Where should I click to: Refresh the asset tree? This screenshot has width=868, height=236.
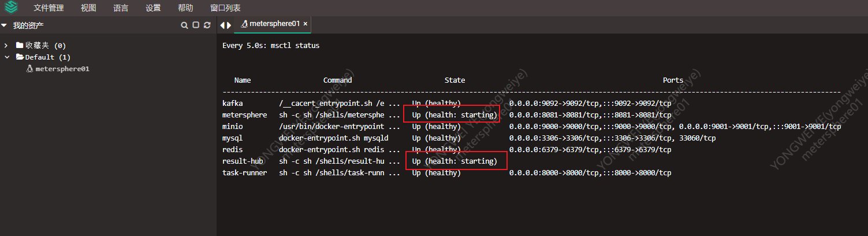click(207, 25)
